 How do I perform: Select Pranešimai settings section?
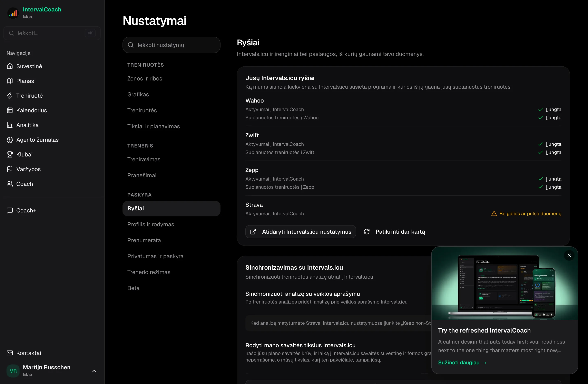(x=171, y=175)
